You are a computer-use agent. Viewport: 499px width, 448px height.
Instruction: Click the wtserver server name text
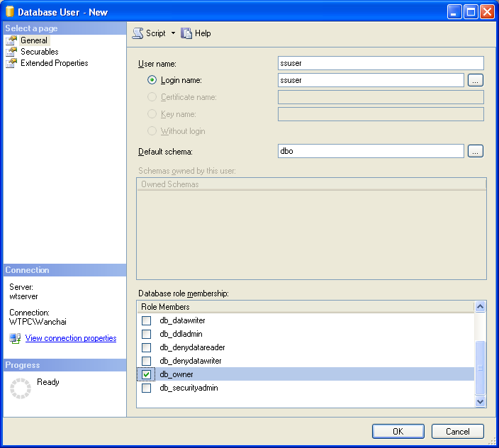pos(23,296)
